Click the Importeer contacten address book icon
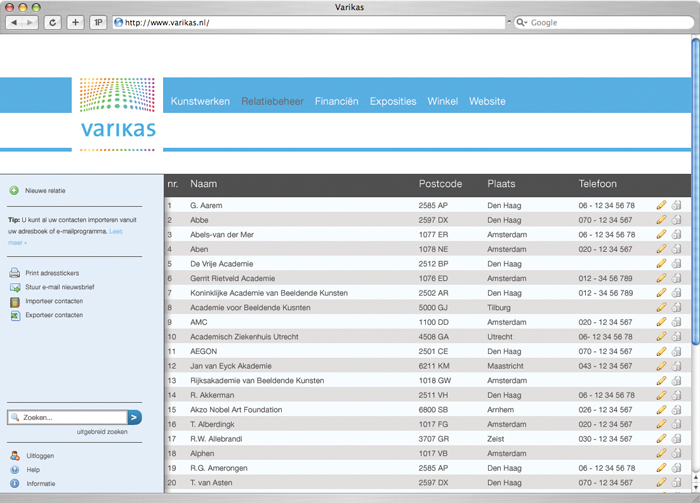 15,301
